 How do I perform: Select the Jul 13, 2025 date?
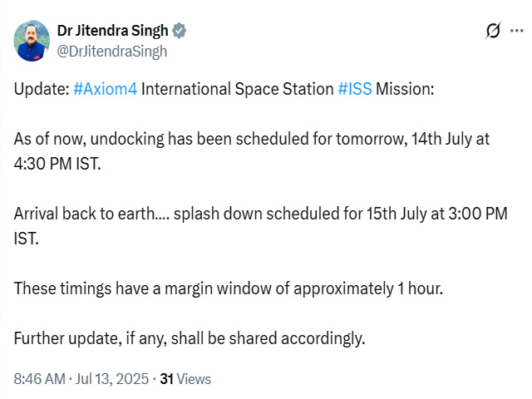coord(112,379)
